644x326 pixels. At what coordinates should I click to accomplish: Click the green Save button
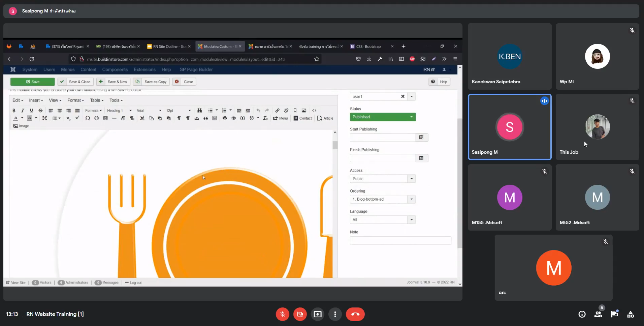coord(33,82)
